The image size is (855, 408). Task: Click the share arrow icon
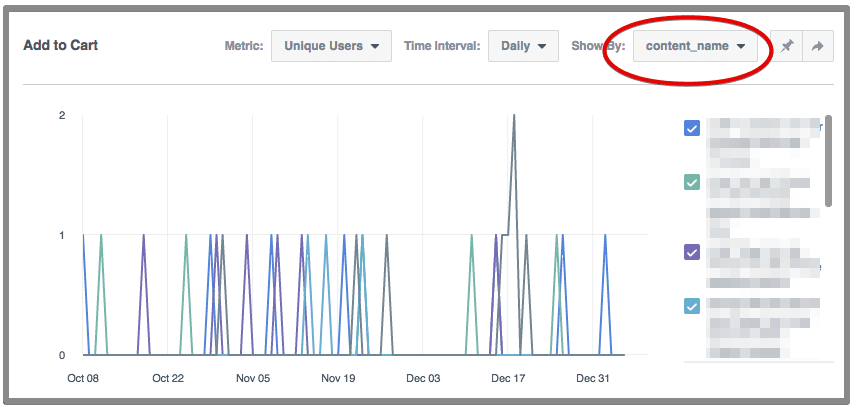(x=817, y=46)
